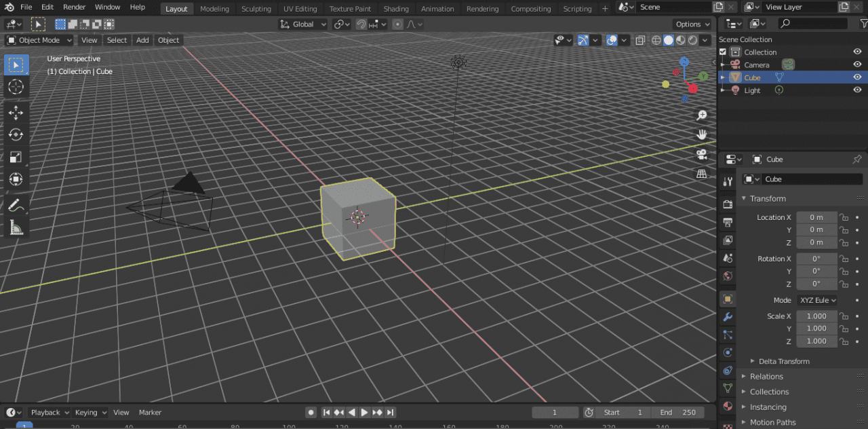Select the Rotate tool
868x429 pixels.
tap(16, 135)
